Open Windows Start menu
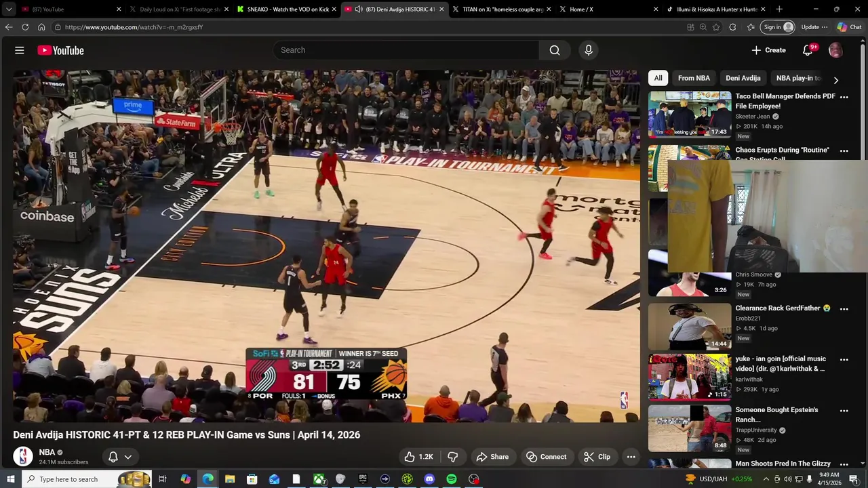The image size is (868, 488). point(10,479)
